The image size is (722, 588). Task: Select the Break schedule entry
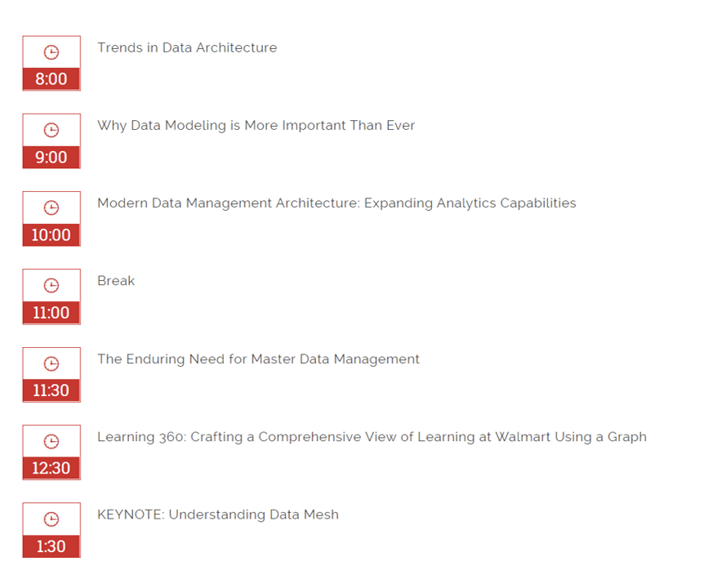pos(116,281)
